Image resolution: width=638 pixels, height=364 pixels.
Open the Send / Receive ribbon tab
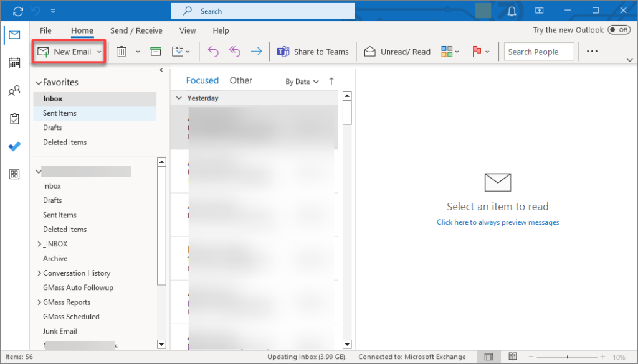[x=136, y=30]
